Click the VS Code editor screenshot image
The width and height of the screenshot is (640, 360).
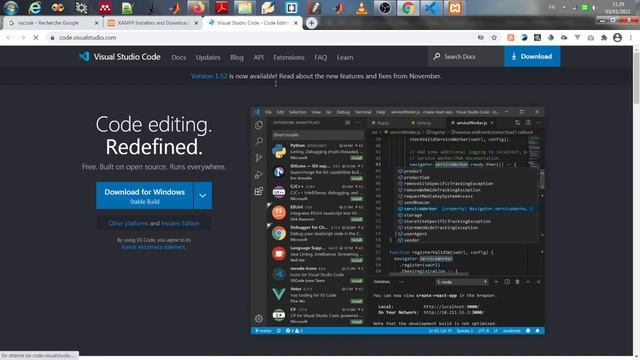tap(398, 221)
